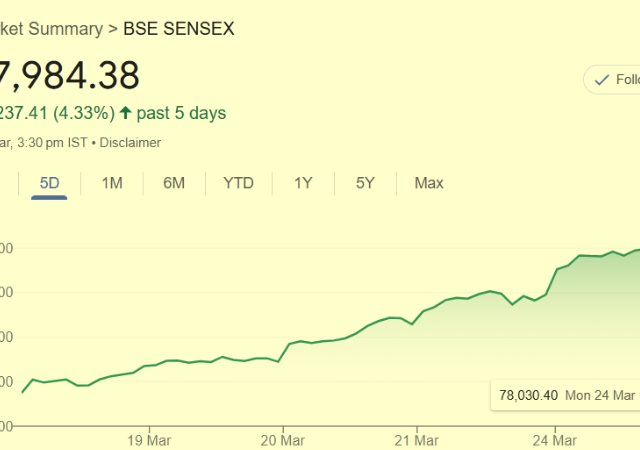Click the checkmark icon in Follow button
This screenshot has height=450, width=640.
click(x=602, y=80)
